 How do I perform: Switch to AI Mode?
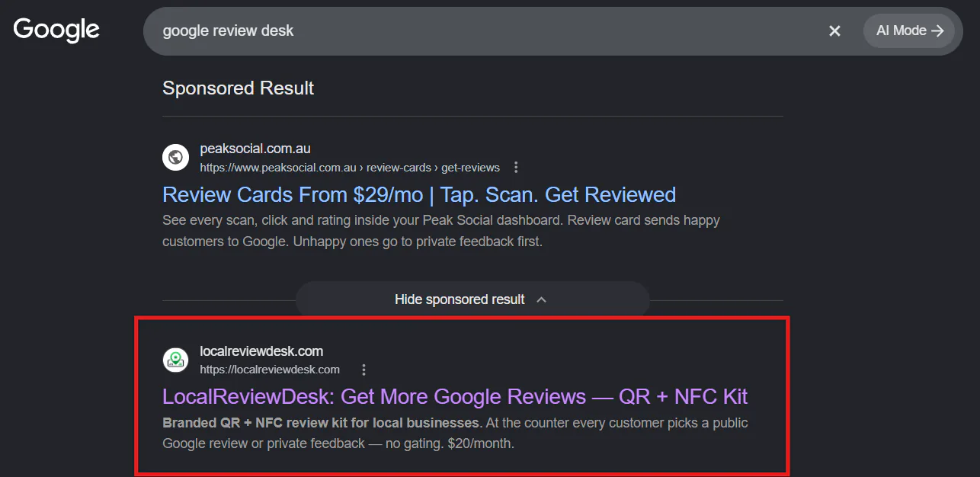point(908,30)
